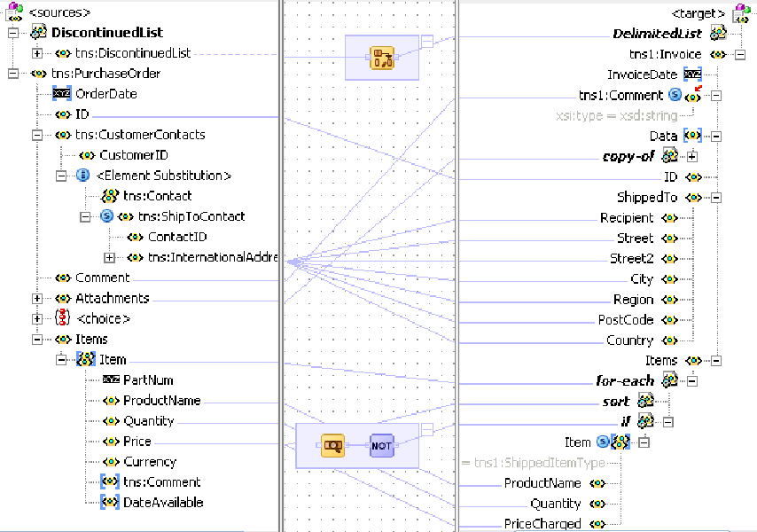Screen dimensions: 757x532
Task: Click the orange lookup function node at top
Action: [x=382, y=58]
